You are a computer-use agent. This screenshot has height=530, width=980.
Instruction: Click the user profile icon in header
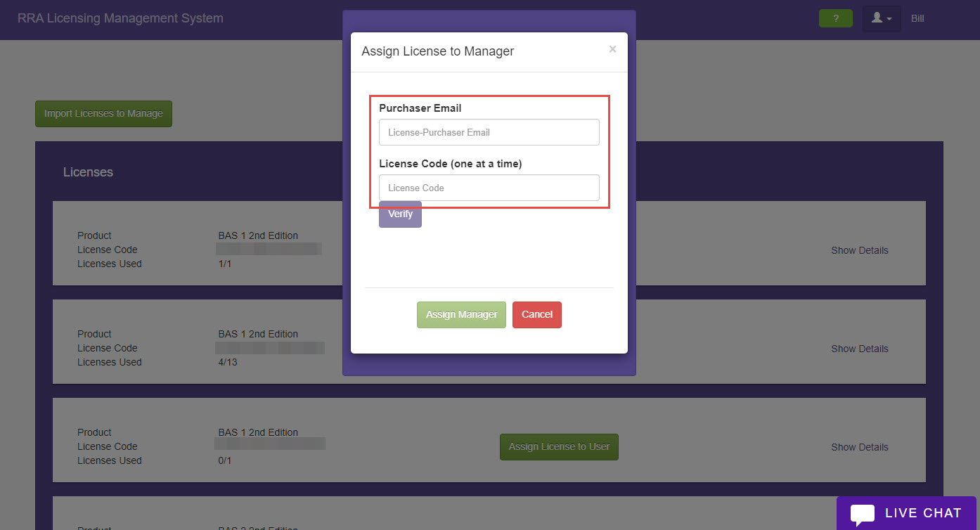877,18
